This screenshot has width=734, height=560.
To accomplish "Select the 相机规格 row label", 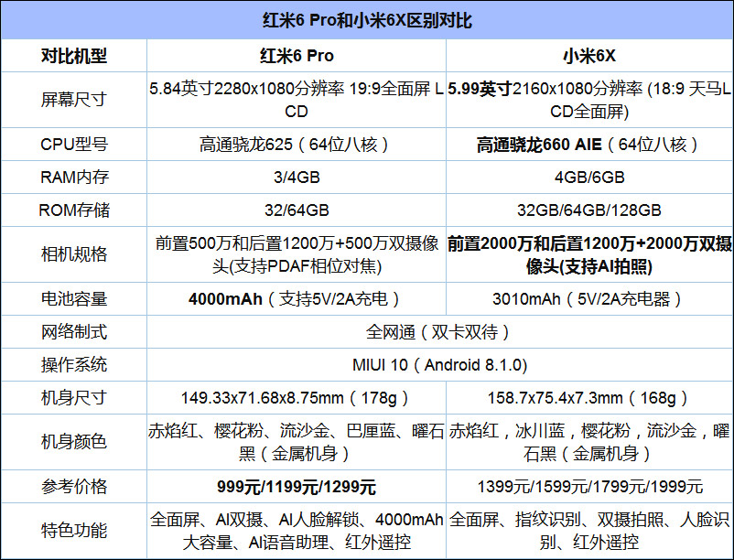I will click(x=74, y=254).
